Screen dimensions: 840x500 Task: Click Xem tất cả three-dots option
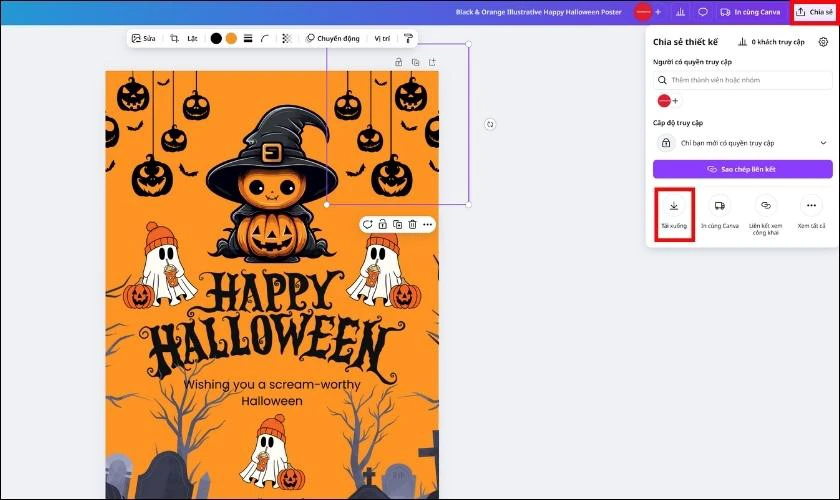tap(811, 212)
